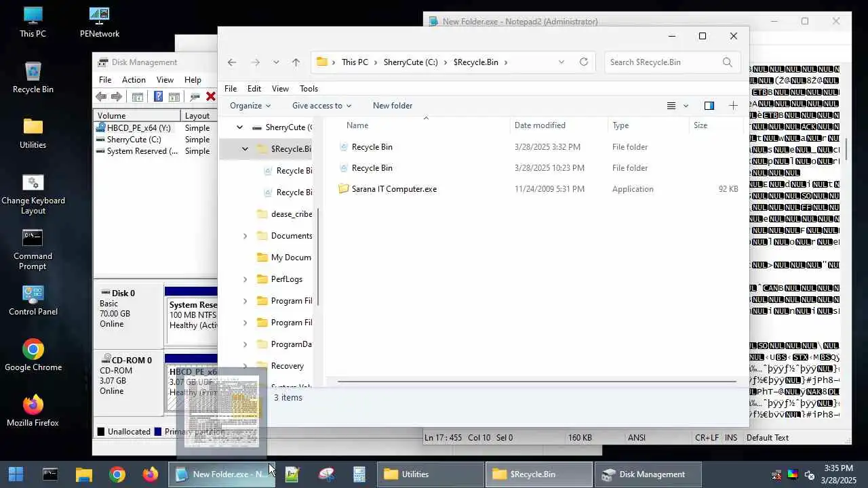Open the Explorer Tools menu

click(x=309, y=89)
